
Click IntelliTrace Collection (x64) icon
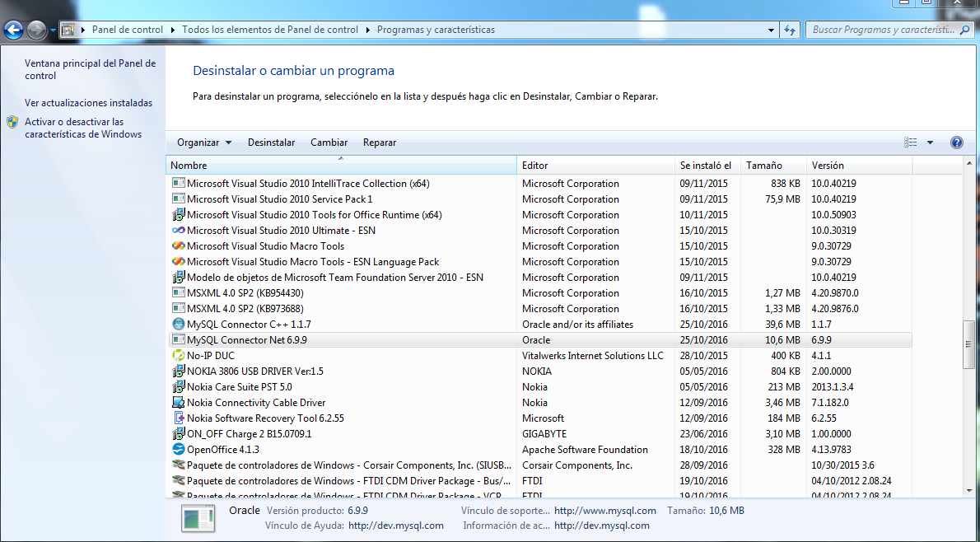pyautogui.click(x=178, y=184)
